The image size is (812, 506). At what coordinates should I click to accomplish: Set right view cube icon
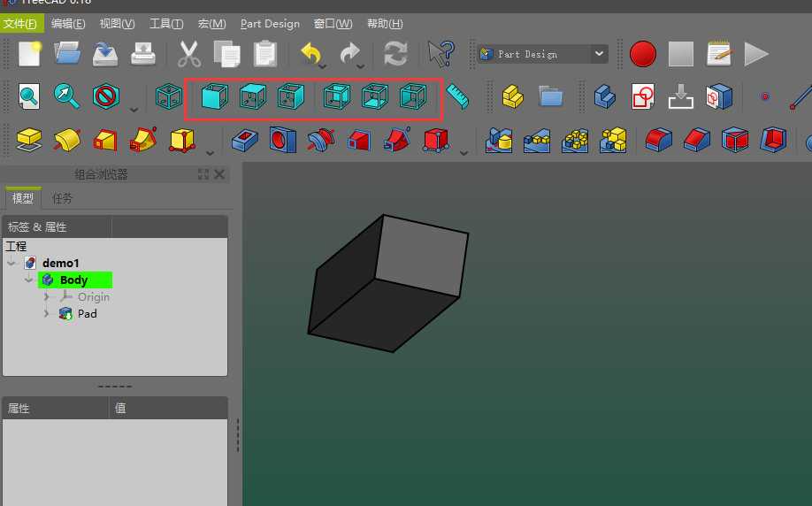290,96
